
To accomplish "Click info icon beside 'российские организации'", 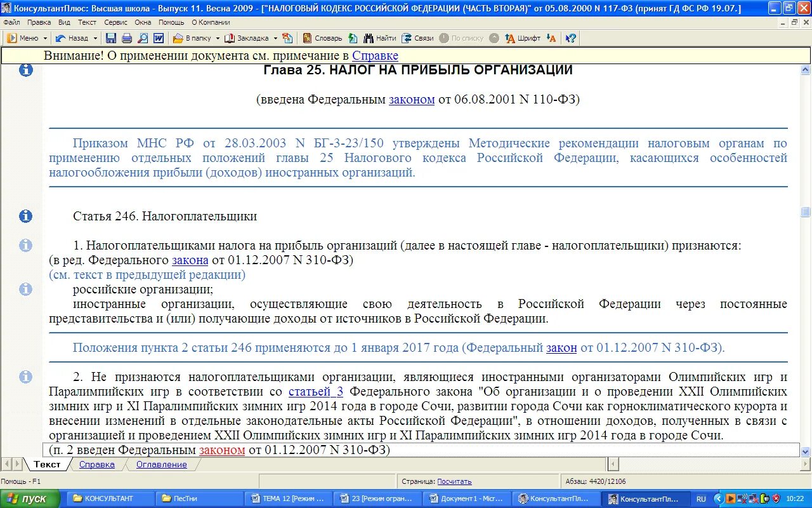I will click(x=25, y=289).
